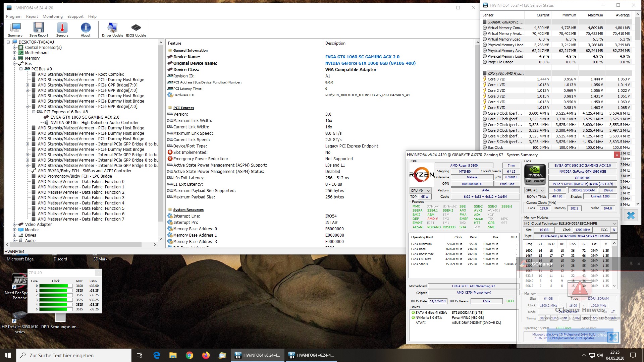Open the eSupport menu

click(x=75, y=16)
